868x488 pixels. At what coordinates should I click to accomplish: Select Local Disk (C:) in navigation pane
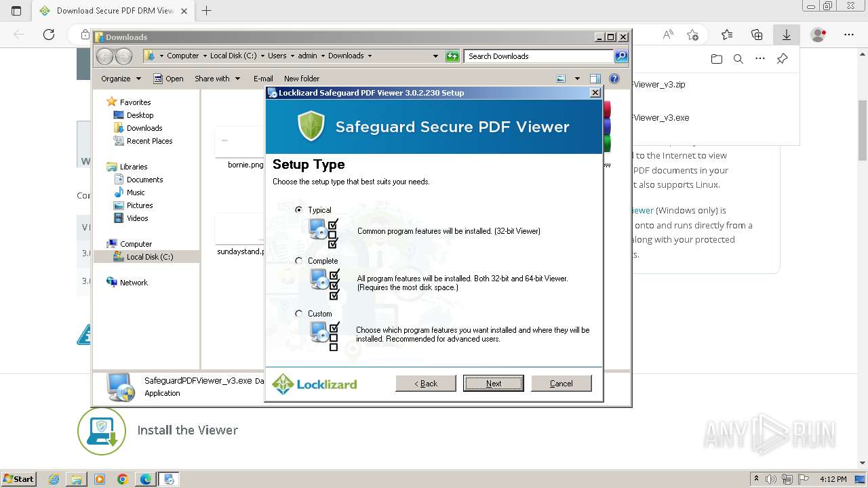tap(149, 257)
